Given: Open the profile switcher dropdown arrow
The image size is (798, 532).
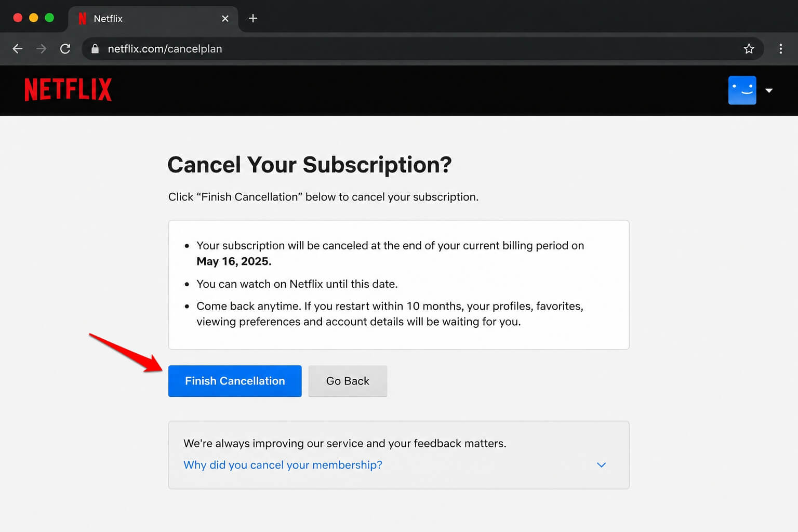Looking at the screenshot, I should (769, 90).
